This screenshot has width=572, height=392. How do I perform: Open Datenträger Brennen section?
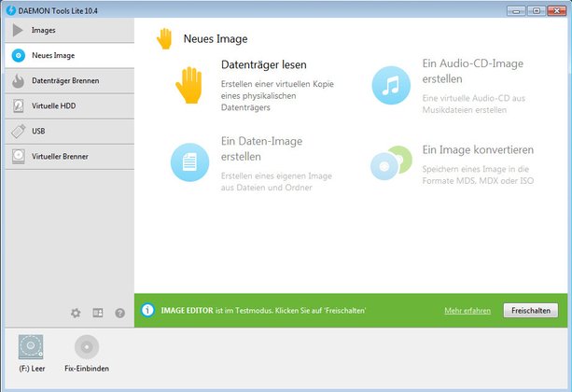tap(69, 80)
